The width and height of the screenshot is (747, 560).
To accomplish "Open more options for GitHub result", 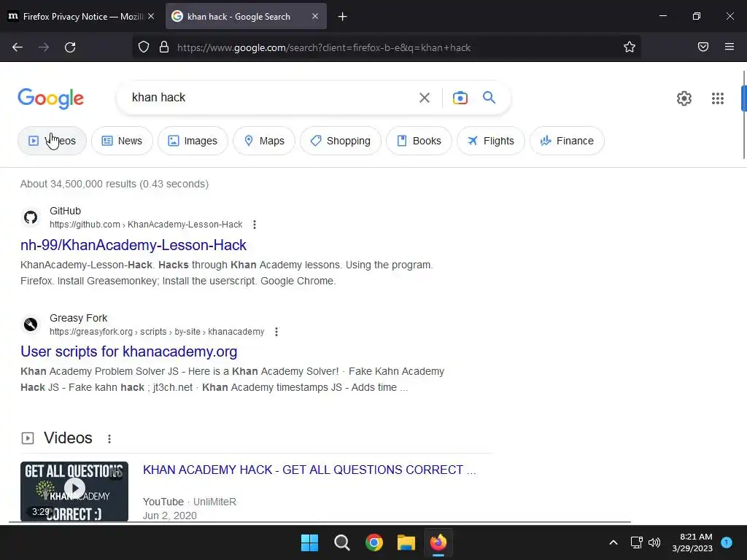I will coord(255,225).
